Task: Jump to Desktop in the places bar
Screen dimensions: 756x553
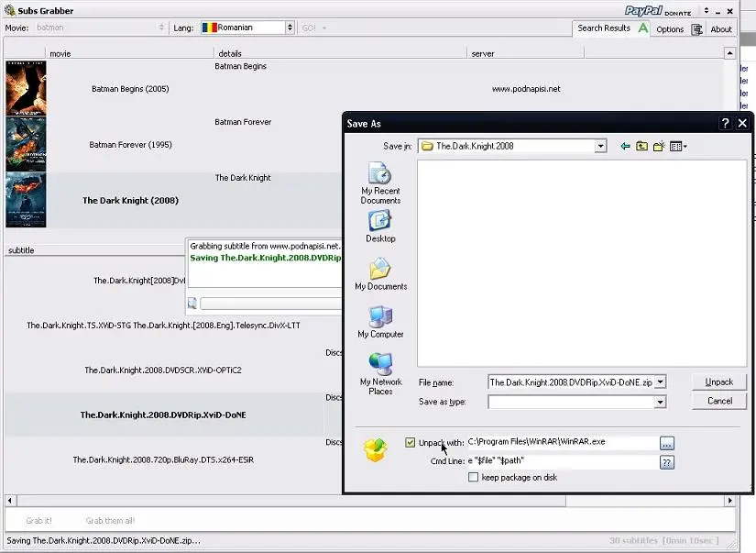Action: [x=380, y=227]
